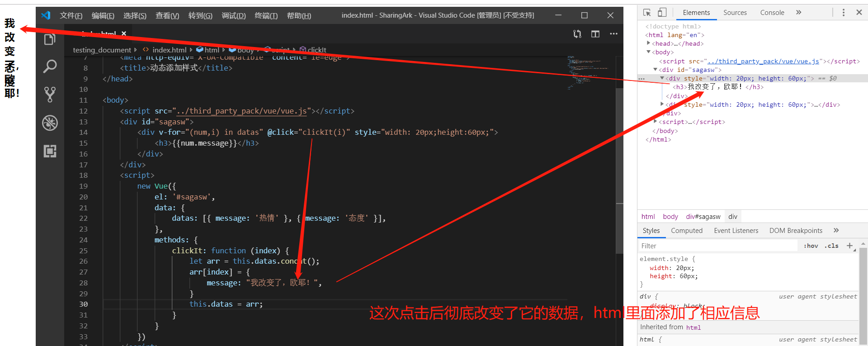This screenshot has height=346, width=868.
Task: Collapse the selected div style node
Action: click(662, 78)
